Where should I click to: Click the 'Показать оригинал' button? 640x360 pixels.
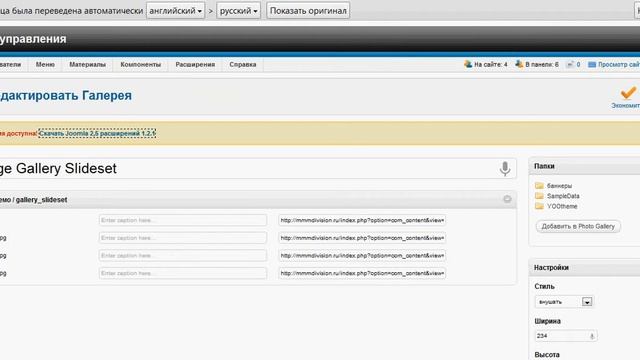pos(308,11)
